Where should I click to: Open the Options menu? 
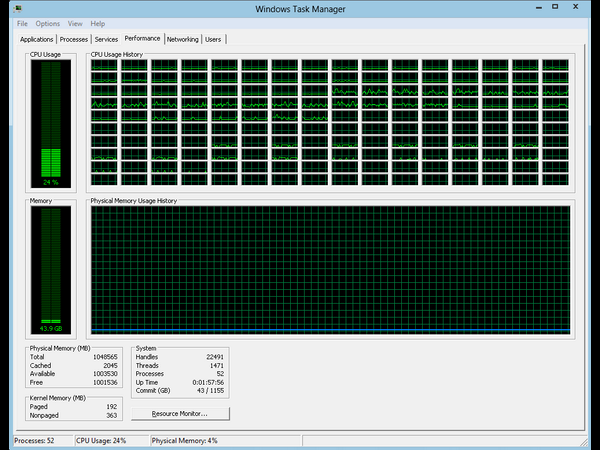coord(48,23)
